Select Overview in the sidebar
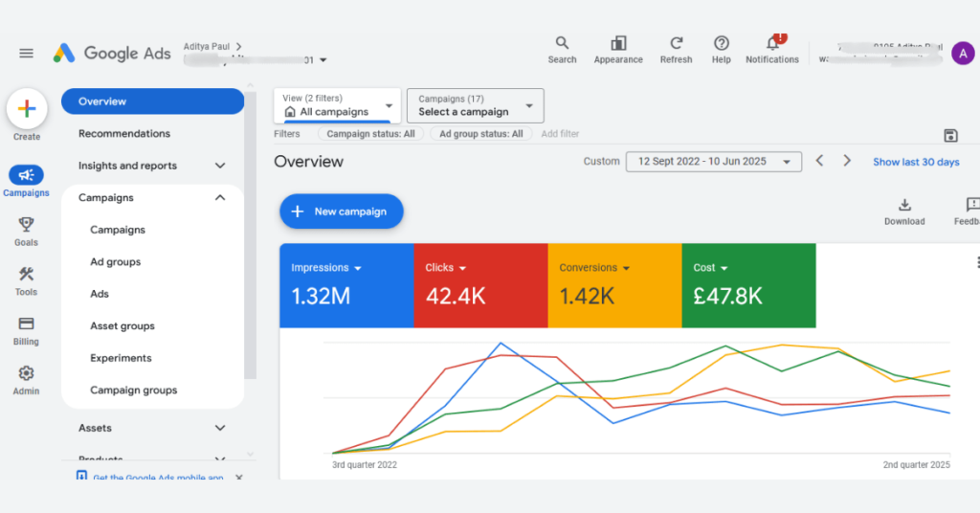Screen dimensions: 980x513 pyautogui.click(x=152, y=101)
